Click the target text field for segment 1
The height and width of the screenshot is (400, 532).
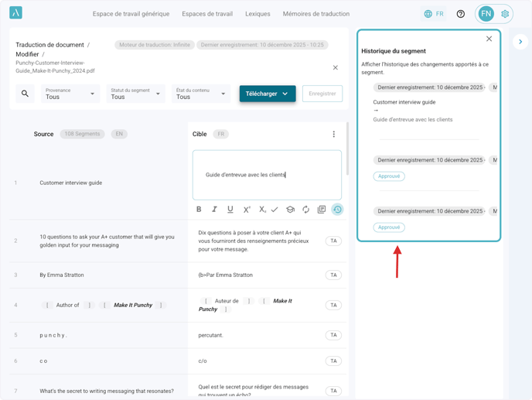click(267, 175)
